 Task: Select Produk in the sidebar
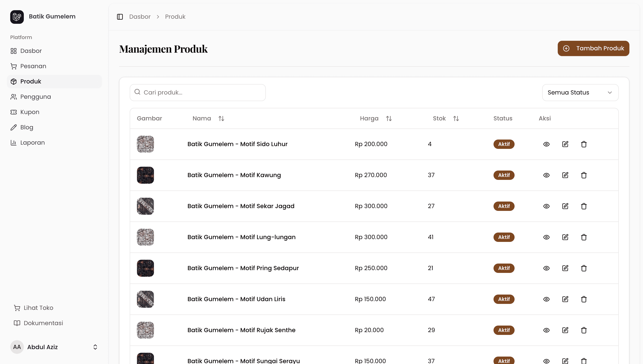pos(54,82)
